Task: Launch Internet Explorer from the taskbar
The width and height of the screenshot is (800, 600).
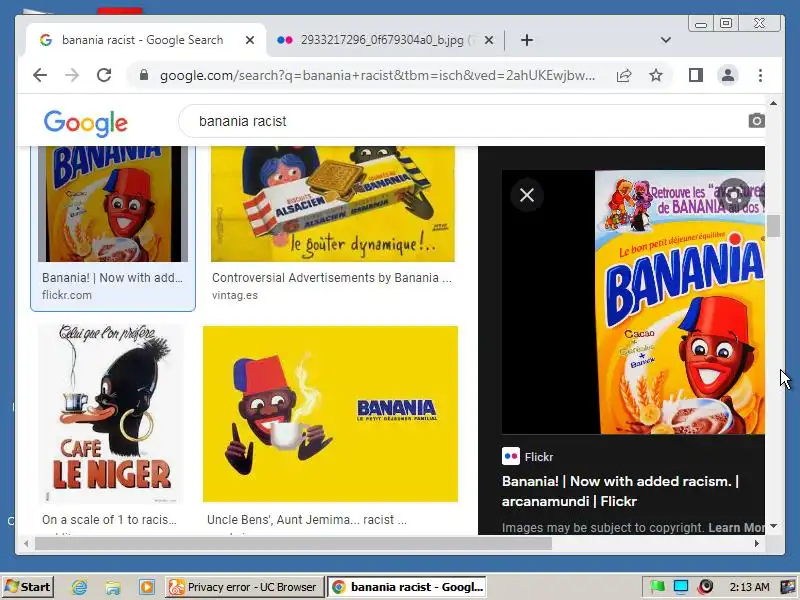Action: pos(79,587)
